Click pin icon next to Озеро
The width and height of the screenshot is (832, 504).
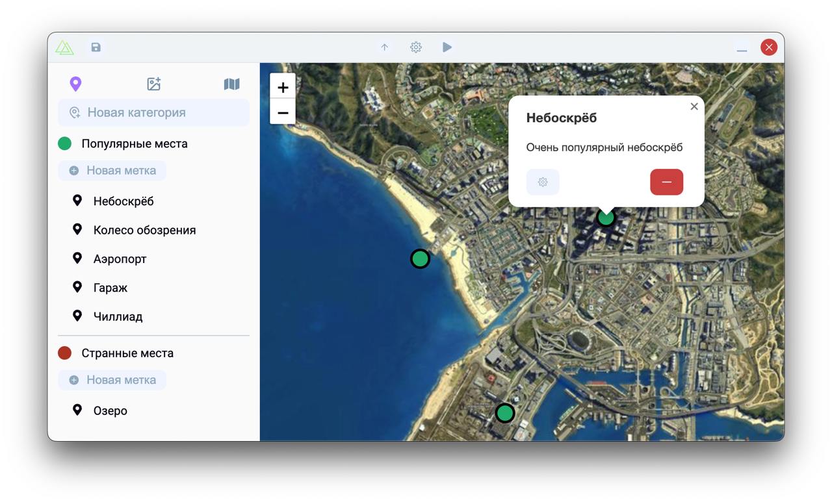(77, 410)
